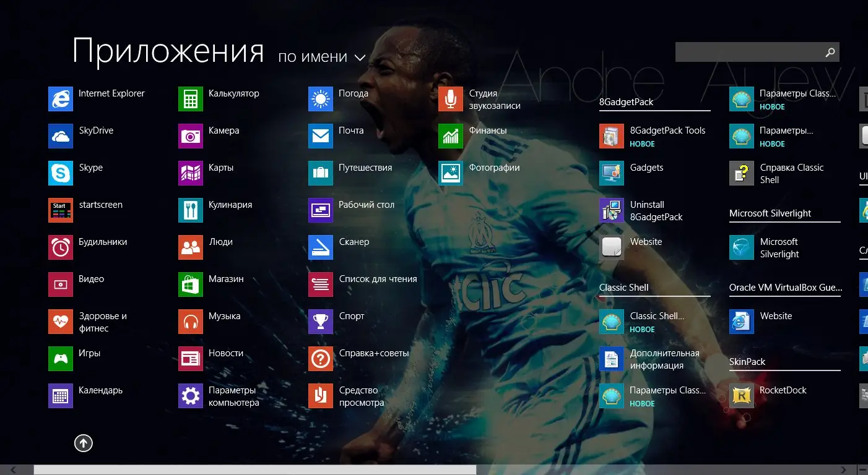The height and width of the screenshot is (475, 868).
Task: Open the Карты maps app
Action: coord(206,173)
